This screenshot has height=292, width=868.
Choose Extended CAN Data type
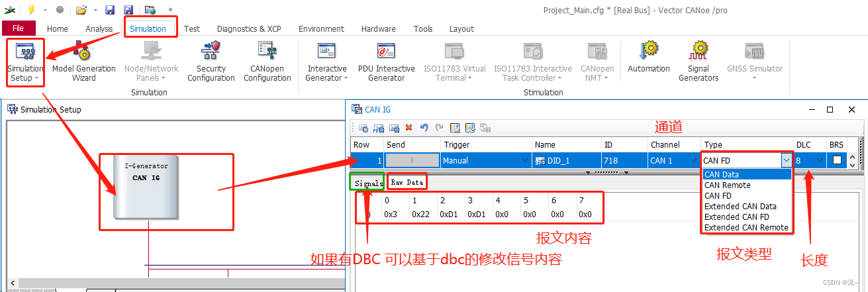click(x=747, y=207)
